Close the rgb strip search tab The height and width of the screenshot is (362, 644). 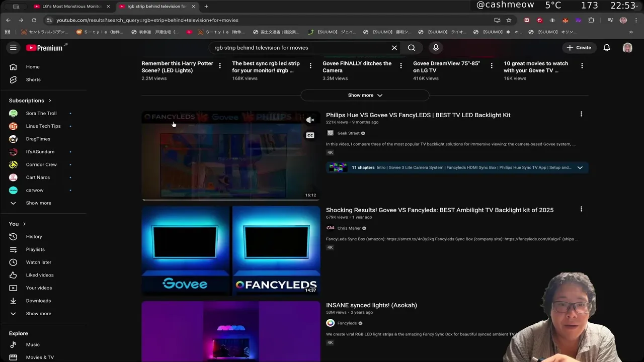point(193,7)
